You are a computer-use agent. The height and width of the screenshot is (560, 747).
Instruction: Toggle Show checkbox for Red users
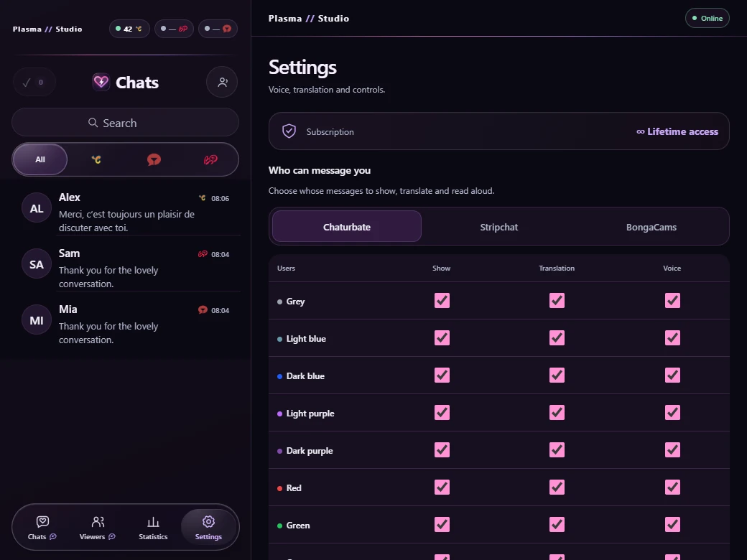tap(442, 487)
